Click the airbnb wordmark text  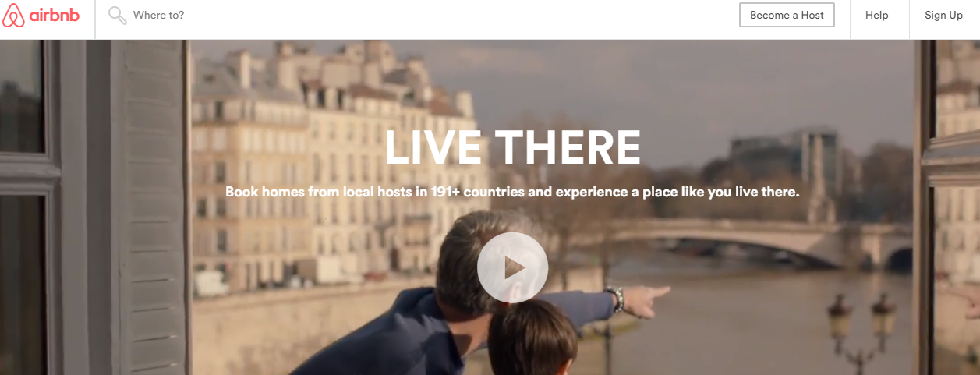click(54, 16)
